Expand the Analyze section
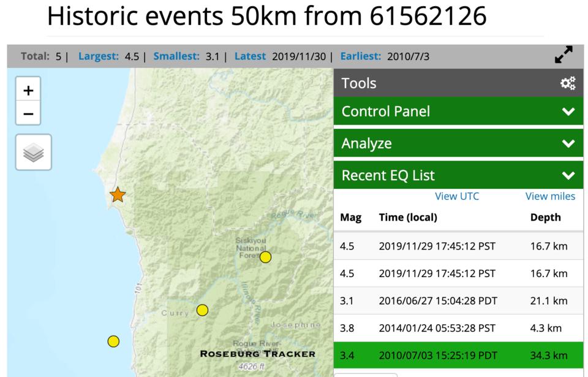 tap(458, 143)
